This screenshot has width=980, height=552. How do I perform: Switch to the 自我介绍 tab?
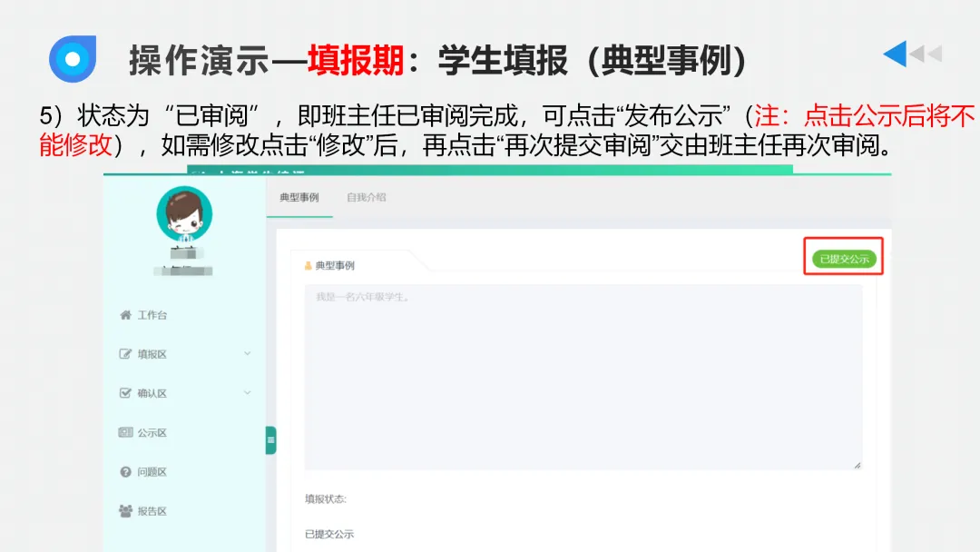[365, 197]
